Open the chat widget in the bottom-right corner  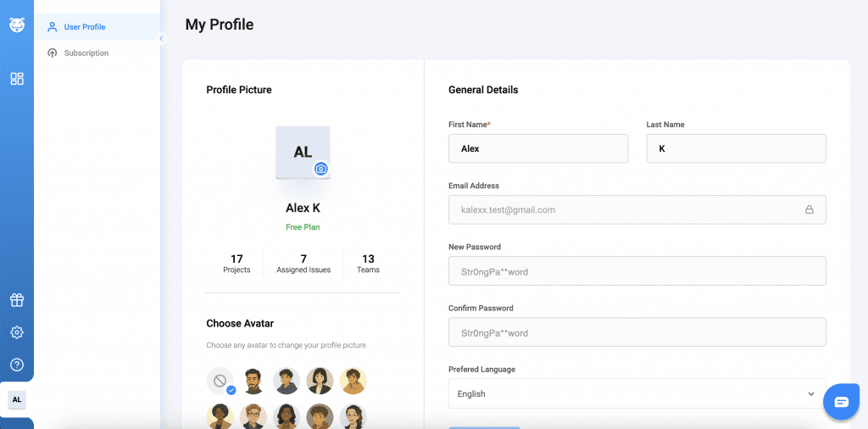(841, 402)
